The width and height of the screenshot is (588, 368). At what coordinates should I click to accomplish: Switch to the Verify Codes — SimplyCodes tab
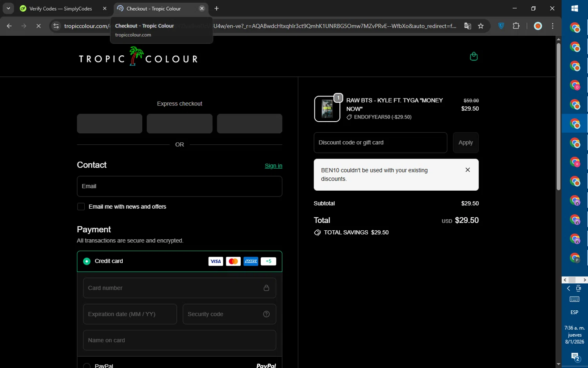pyautogui.click(x=61, y=9)
